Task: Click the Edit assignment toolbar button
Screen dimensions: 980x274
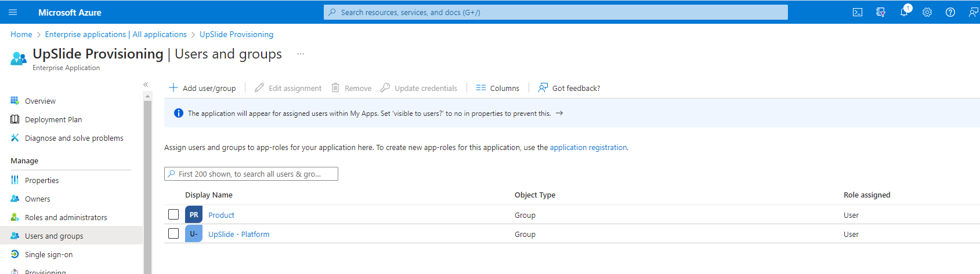Action: (x=288, y=88)
